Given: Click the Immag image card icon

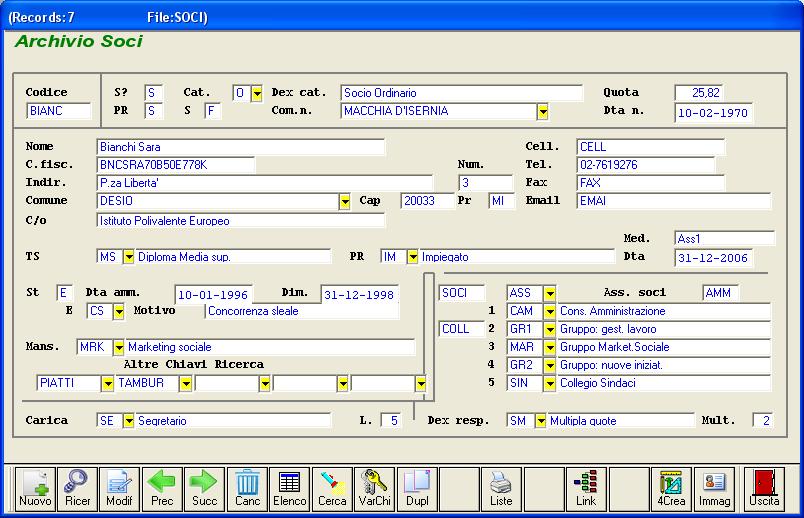Looking at the screenshot, I should [x=714, y=489].
